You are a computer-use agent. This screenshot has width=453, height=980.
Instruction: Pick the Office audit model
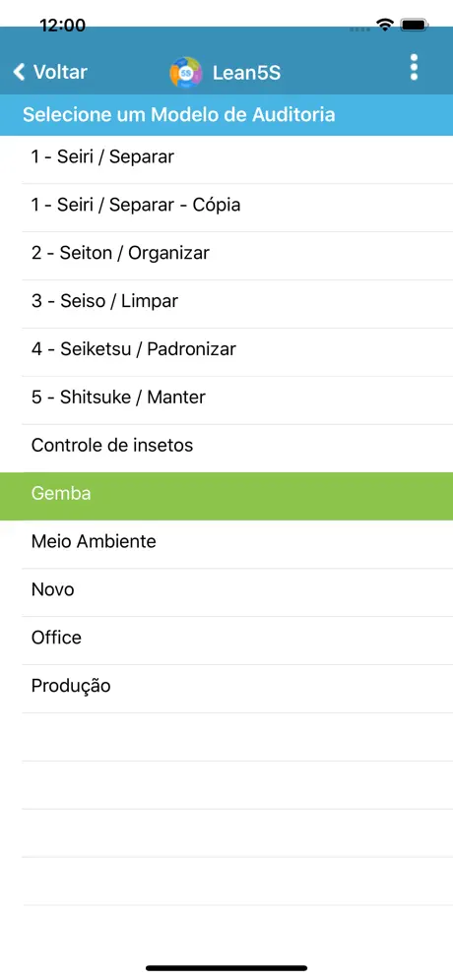[x=226, y=641]
